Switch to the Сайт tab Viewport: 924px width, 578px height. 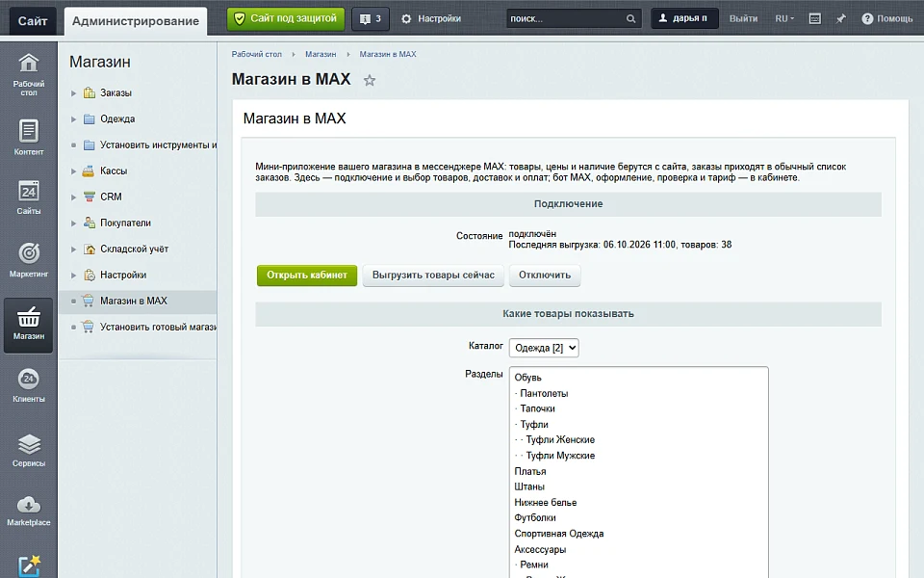pyautogui.click(x=33, y=21)
